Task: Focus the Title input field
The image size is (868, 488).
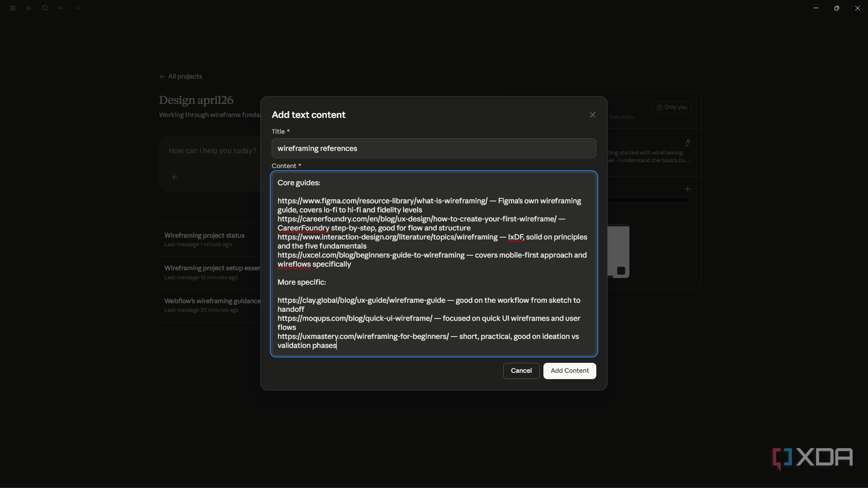Action: [434, 148]
